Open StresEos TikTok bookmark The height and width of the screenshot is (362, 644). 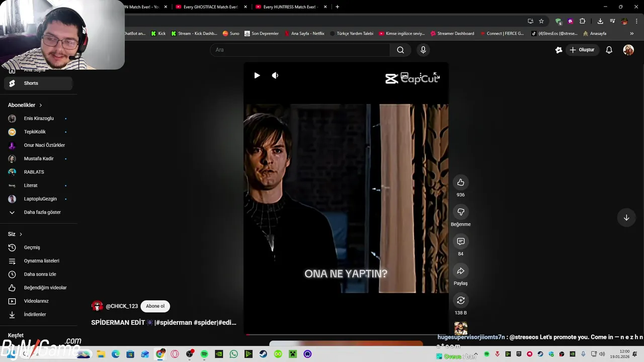[x=554, y=34]
